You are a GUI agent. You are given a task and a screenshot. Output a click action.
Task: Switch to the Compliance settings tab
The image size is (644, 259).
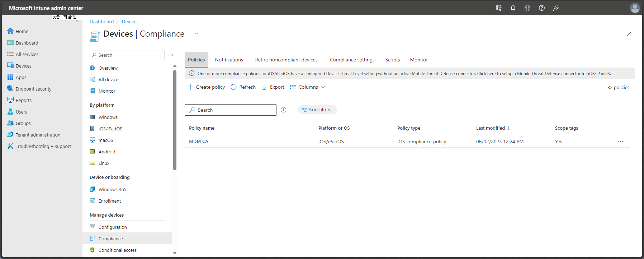point(352,60)
